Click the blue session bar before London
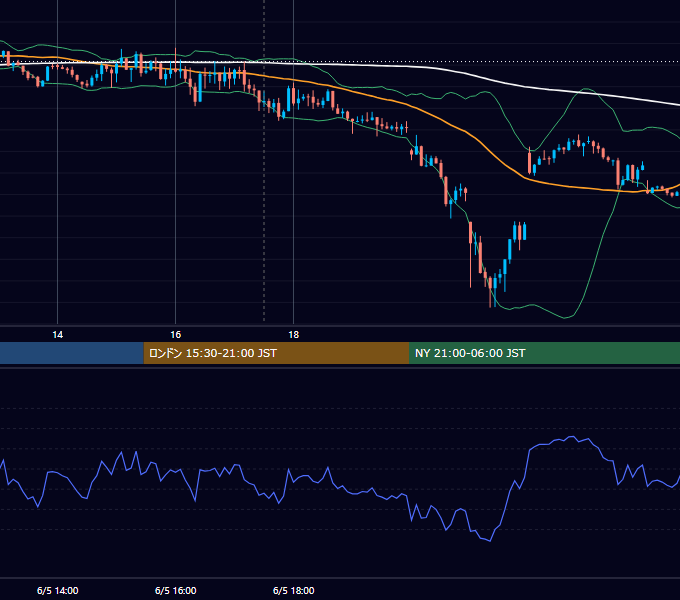This screenshot has height=600, width=680. pos(72,353)
